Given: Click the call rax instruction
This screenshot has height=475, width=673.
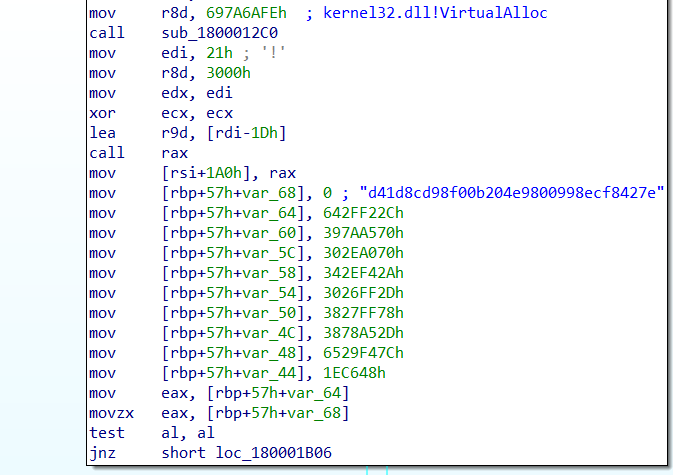Looking at the screenshot, I should click(x=139, y=153).
